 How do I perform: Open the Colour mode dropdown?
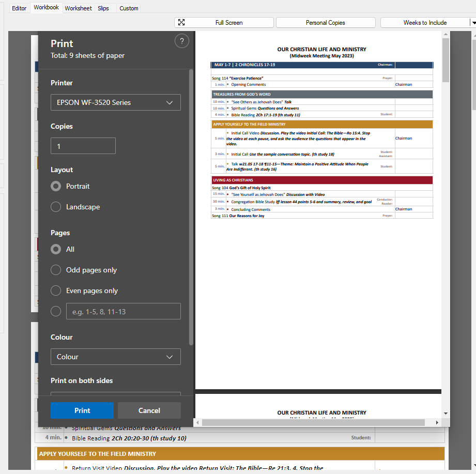[115, 357]
